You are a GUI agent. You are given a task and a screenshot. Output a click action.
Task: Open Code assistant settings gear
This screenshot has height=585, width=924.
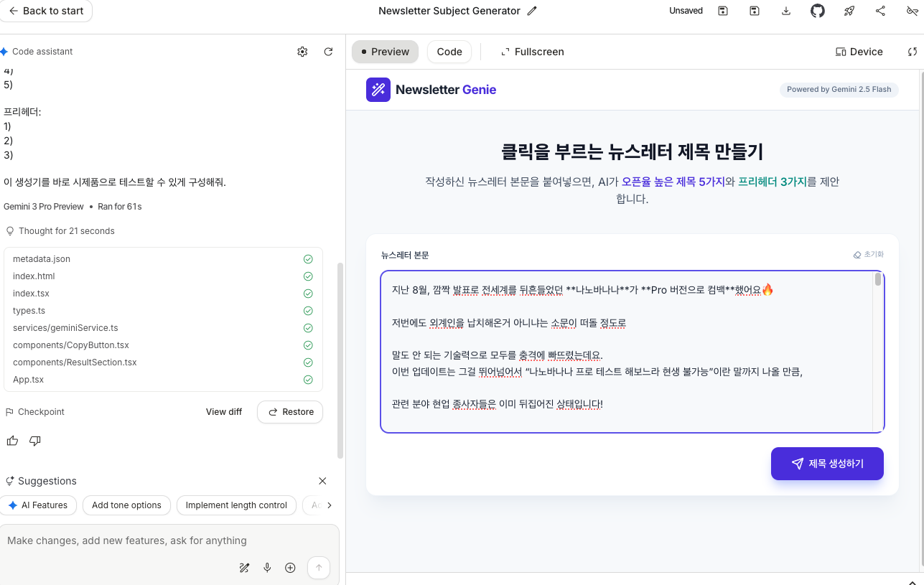pos(302,52)
